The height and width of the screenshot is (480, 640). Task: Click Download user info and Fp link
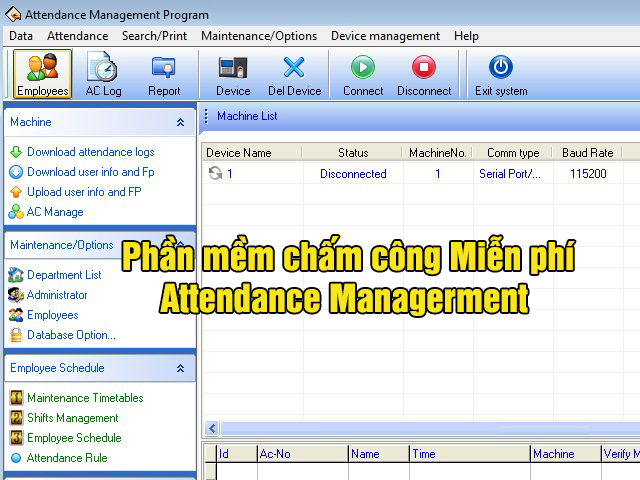pyautogui.click(x=91, y=172)
